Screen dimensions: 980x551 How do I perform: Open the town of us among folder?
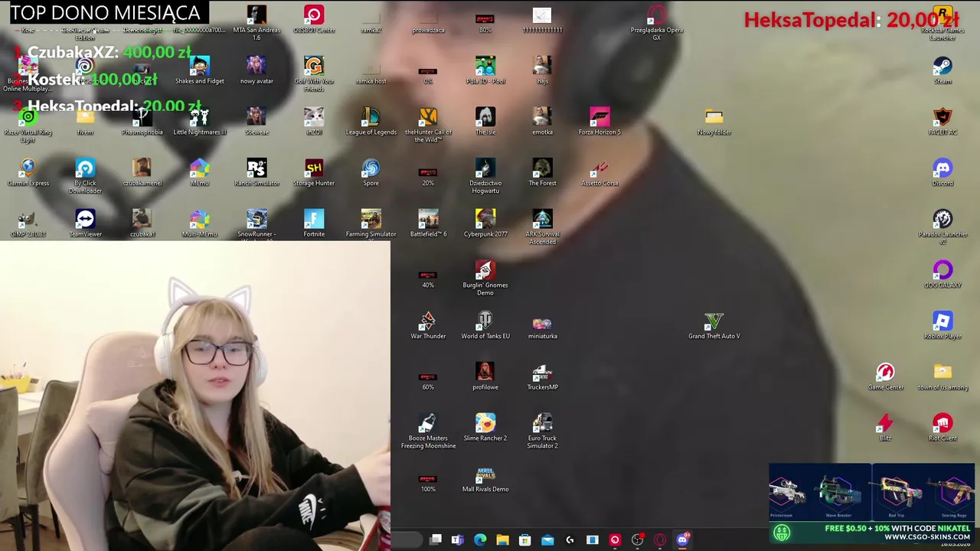[942, 376]
